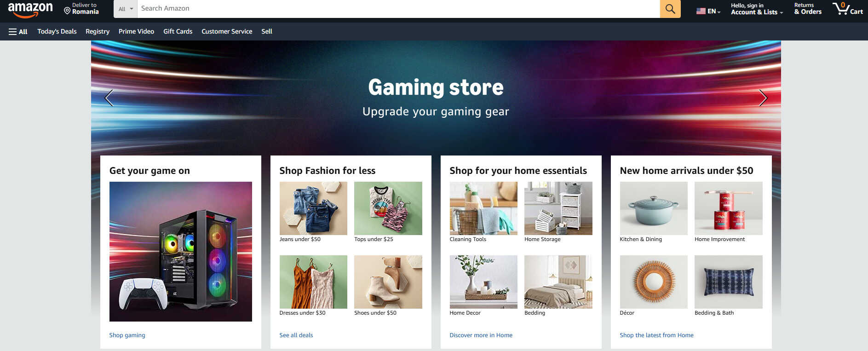Update delivery location from Romania
The image size is (868, 351).
click(81, 9)
